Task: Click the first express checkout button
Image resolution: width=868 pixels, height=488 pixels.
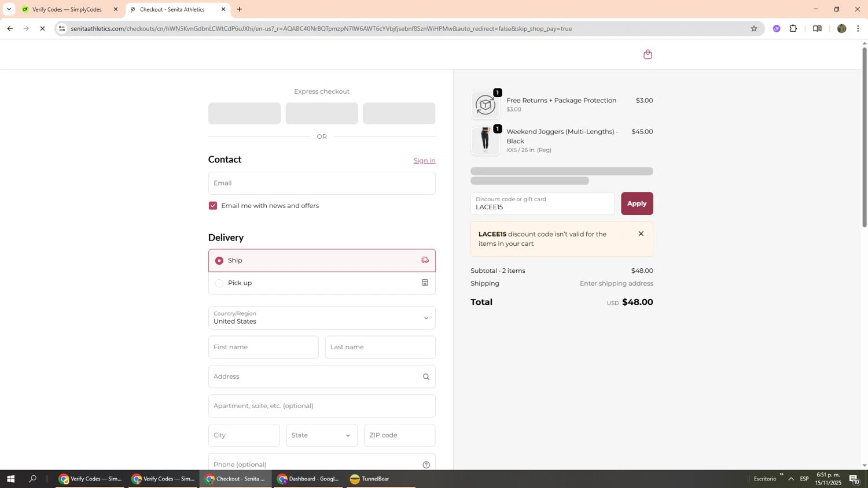Action: point(244,113)
